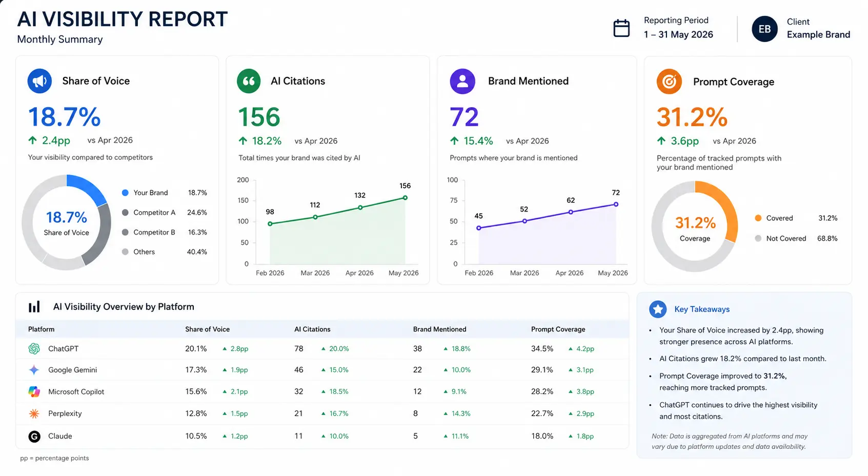Click the up triangle beside Claude 11.1%
Screen dimensions: 868x476
[446, 436]
